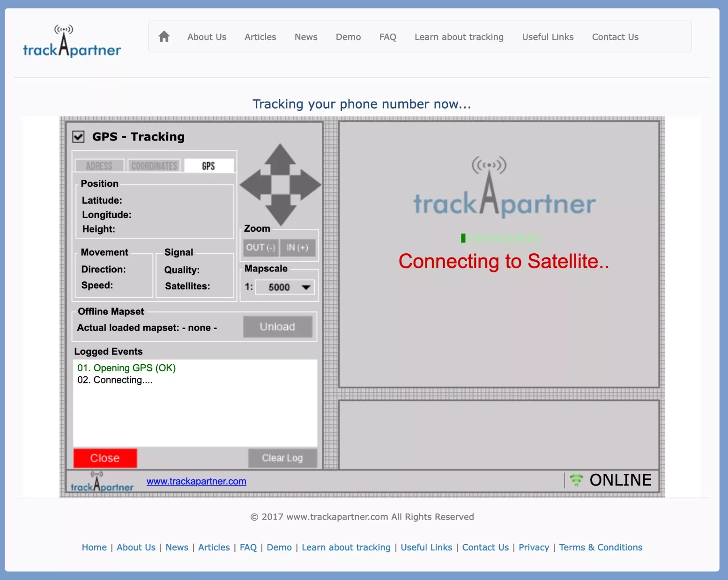The image size is (728, 580).
Task: Click the Longitude: label
Action: coord(107,215)
